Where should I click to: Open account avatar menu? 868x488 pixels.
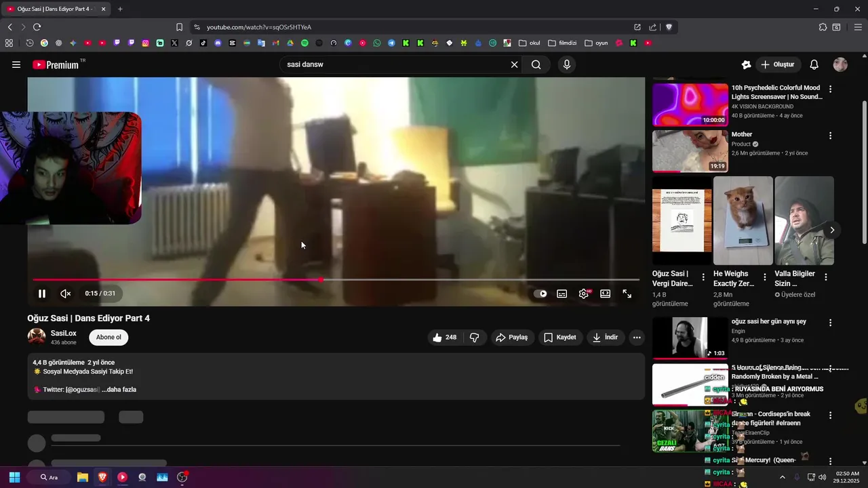tap(840, 64)
